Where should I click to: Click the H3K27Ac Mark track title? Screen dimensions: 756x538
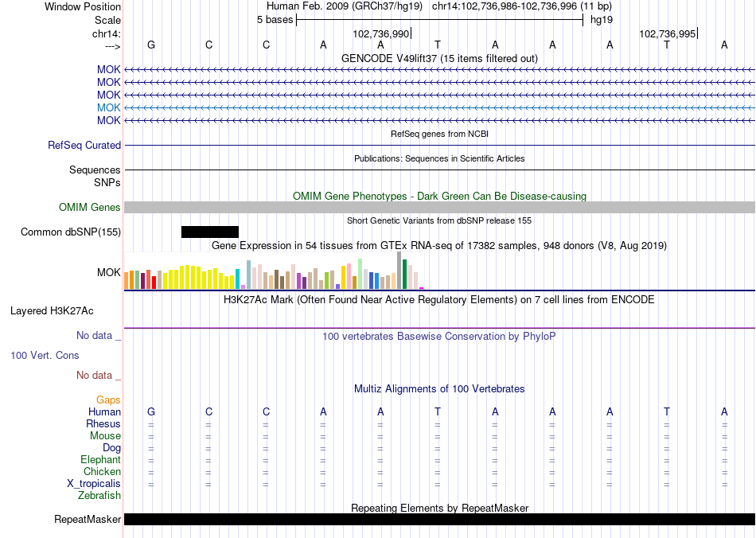(x=439, y=299)
